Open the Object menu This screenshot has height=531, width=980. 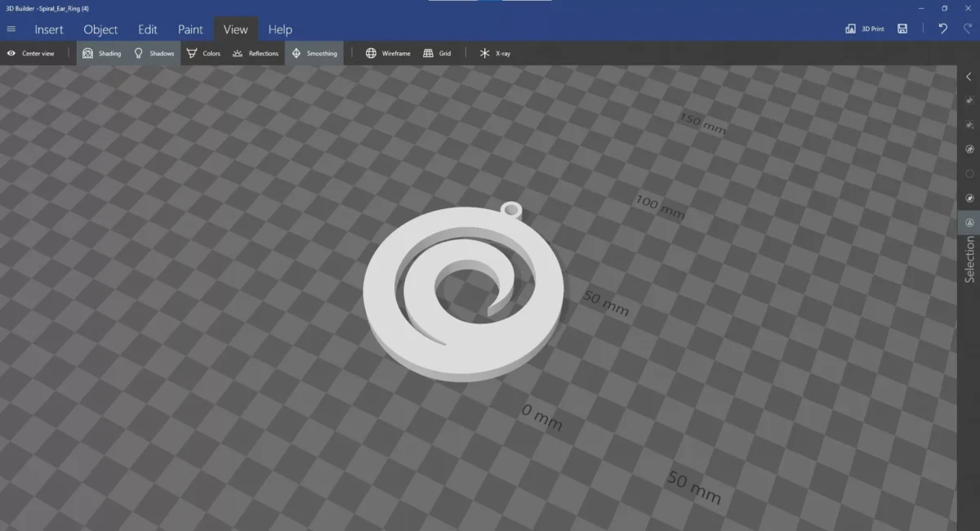(x=100, y=29)
